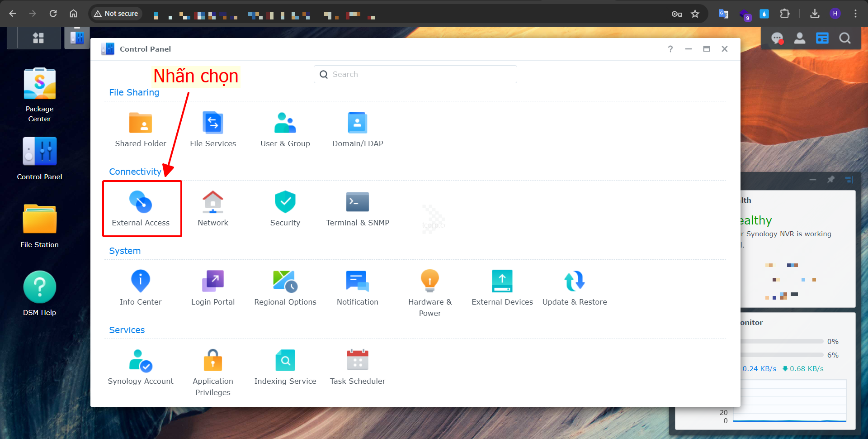Open the user account options menu
Image resolution: width=868 pixels, height=439 pixels.
(x=799, y=38)
